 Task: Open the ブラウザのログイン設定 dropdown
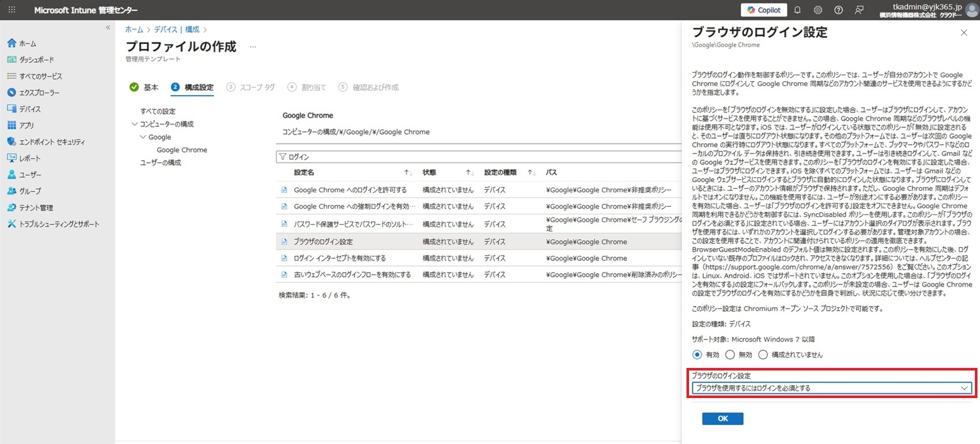point(831,388)
